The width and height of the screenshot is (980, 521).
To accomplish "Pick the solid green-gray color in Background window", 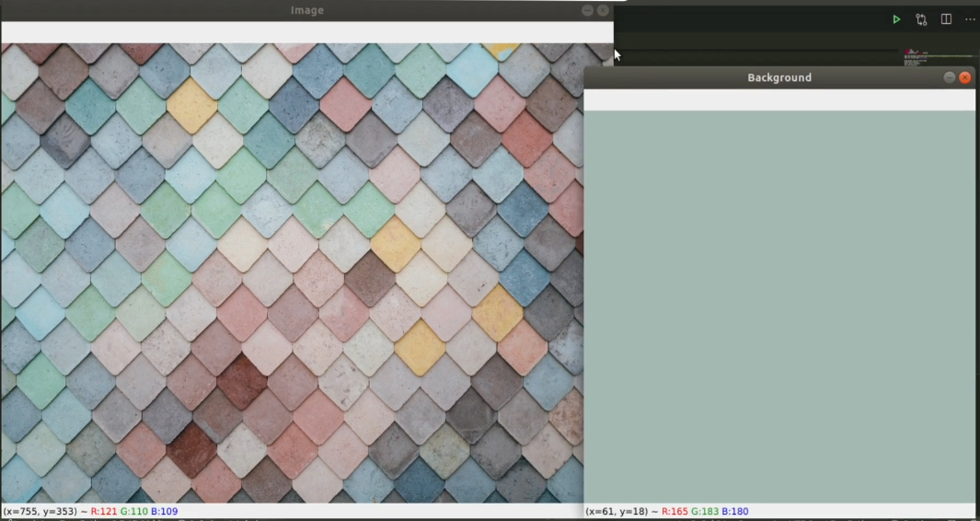I will point(779,307).
